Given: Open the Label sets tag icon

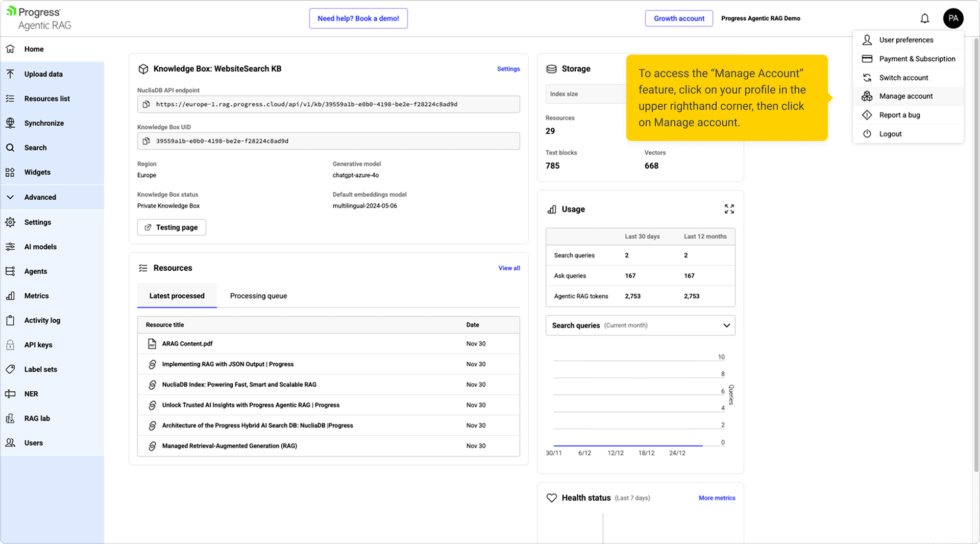Looking at the screenshot, I should 10,369.
